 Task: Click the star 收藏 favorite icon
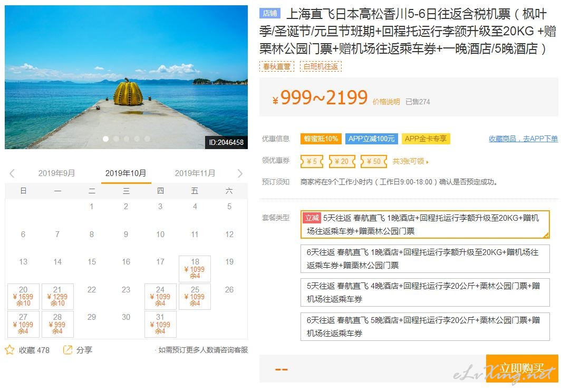tap(9, 350)
